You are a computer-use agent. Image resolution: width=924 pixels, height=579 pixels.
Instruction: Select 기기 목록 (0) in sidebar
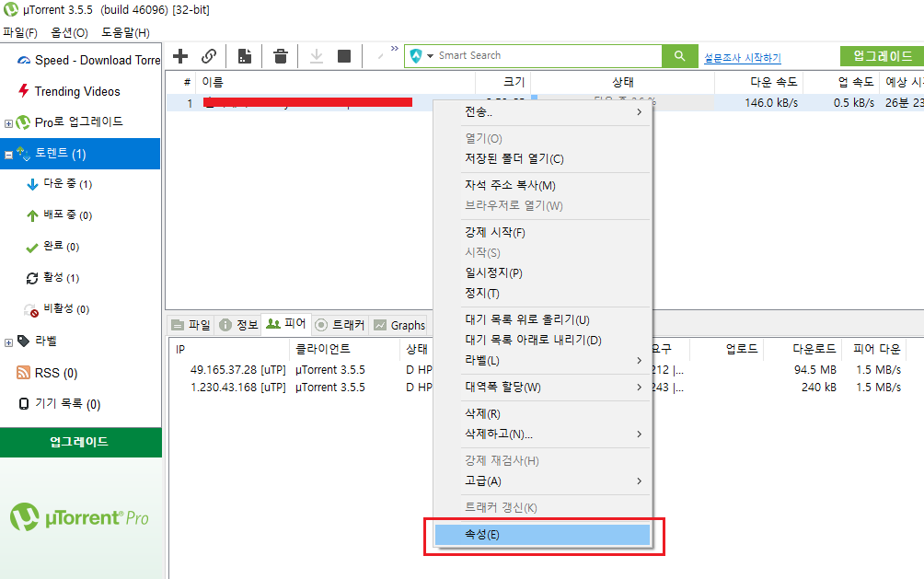click(x=60, y=404)
